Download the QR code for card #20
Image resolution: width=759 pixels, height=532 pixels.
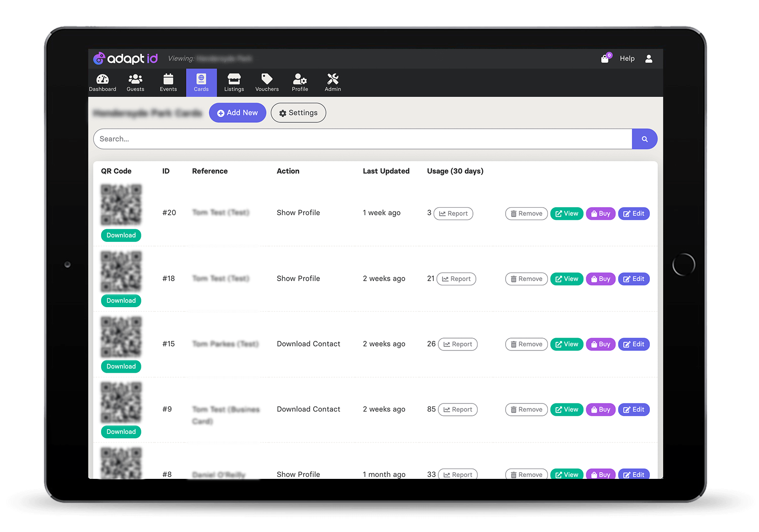121,235
